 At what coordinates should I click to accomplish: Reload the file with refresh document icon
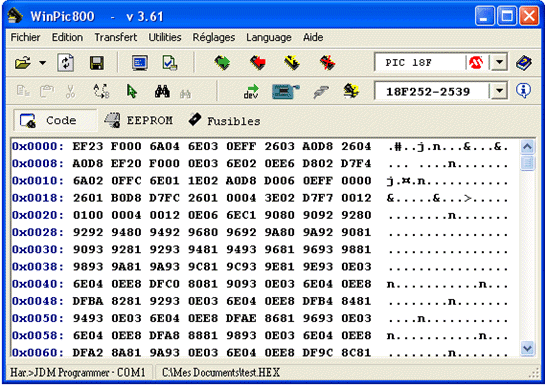click(66, 63)
